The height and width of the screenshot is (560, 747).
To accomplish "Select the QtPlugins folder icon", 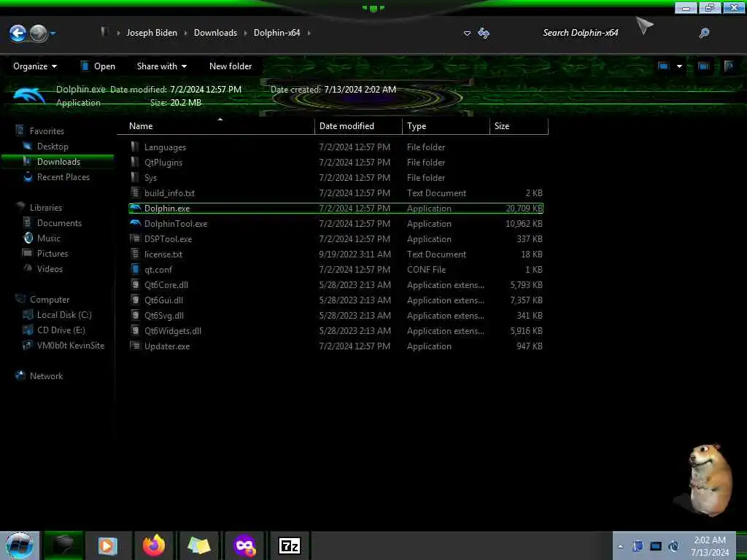I will pyautogui.click(x=135, y=162).
